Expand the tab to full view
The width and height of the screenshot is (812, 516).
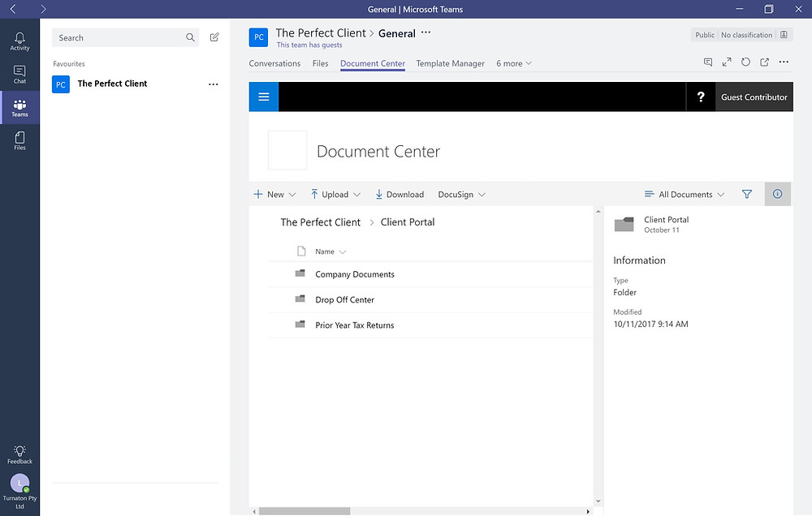point(727,62)
